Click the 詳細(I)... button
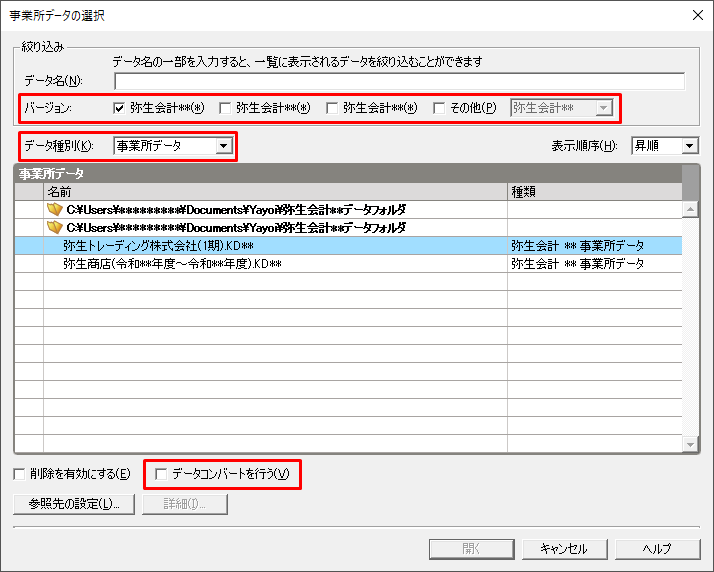The image size is (714, 572). (x=185, y=504)
